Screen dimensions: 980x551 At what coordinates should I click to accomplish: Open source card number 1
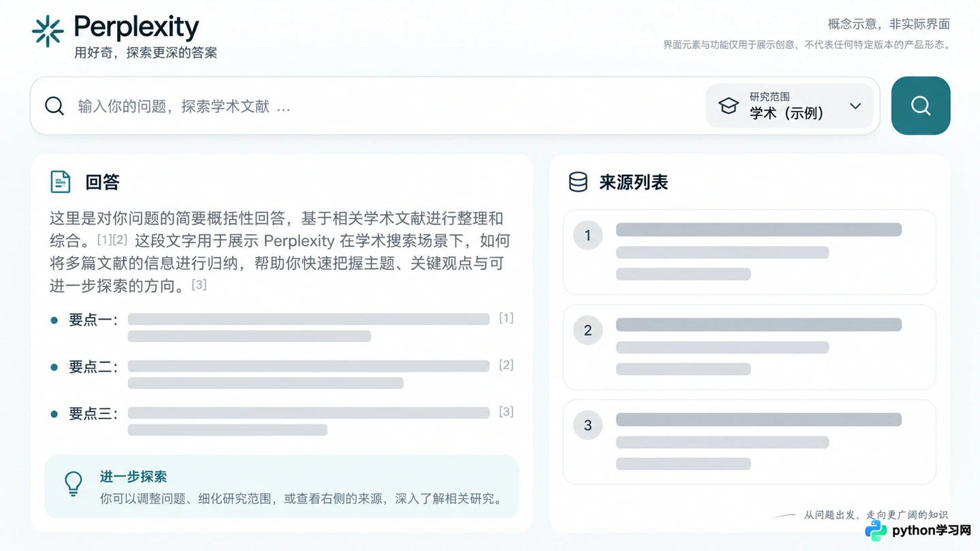(x=749, y=252)
